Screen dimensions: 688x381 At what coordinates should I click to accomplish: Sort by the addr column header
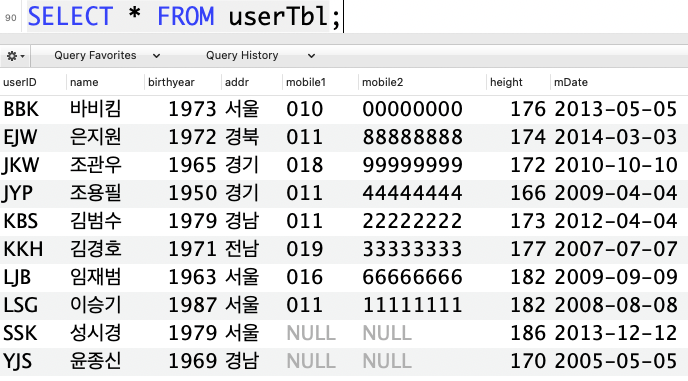[237, 82]
